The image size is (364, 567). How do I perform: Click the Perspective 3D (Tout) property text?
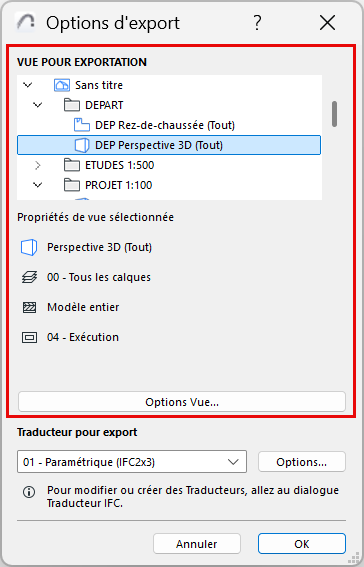tap(99, 247)
